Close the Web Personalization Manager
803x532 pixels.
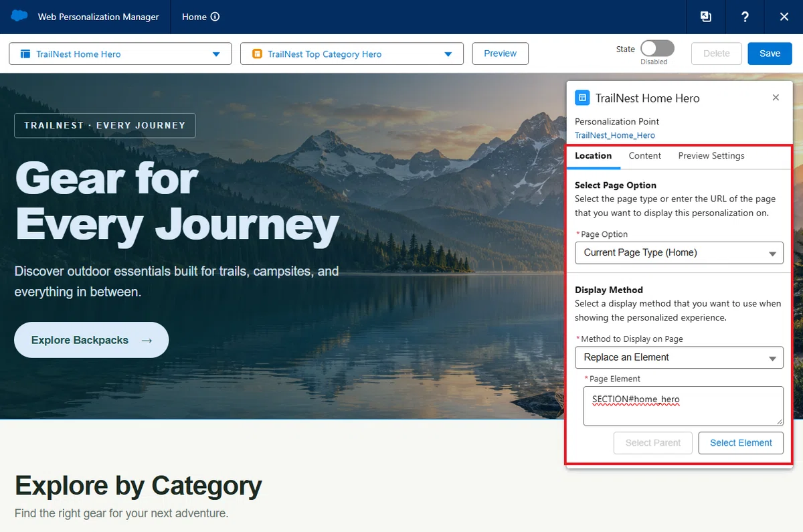(x=784, y=17)
